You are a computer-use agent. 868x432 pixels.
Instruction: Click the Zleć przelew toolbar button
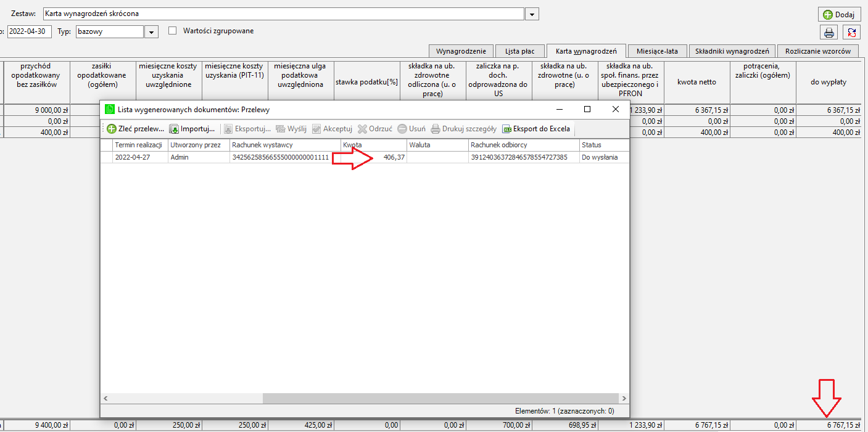[135, 129]
